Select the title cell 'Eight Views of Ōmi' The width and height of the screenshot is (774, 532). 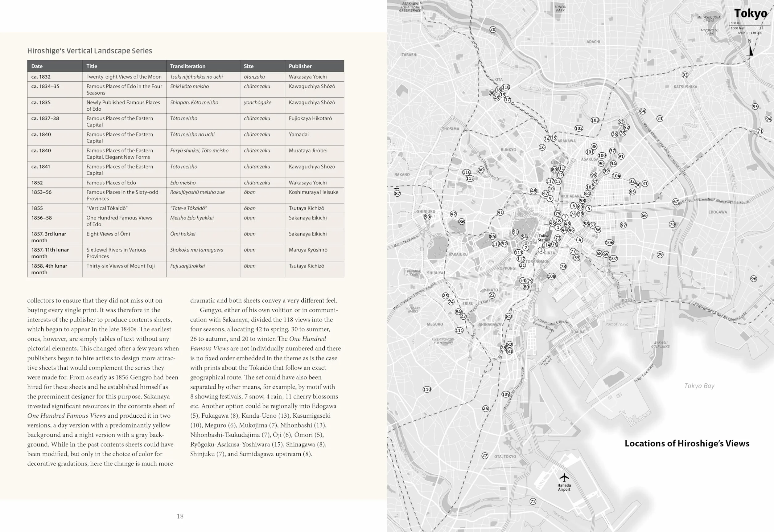[124, 237]
